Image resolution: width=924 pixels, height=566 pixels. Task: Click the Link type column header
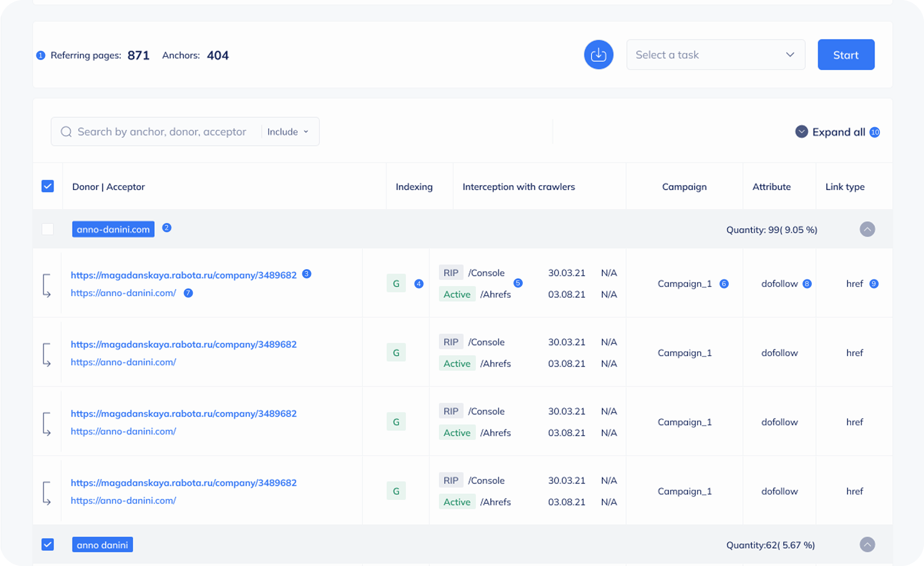[845, 187]
